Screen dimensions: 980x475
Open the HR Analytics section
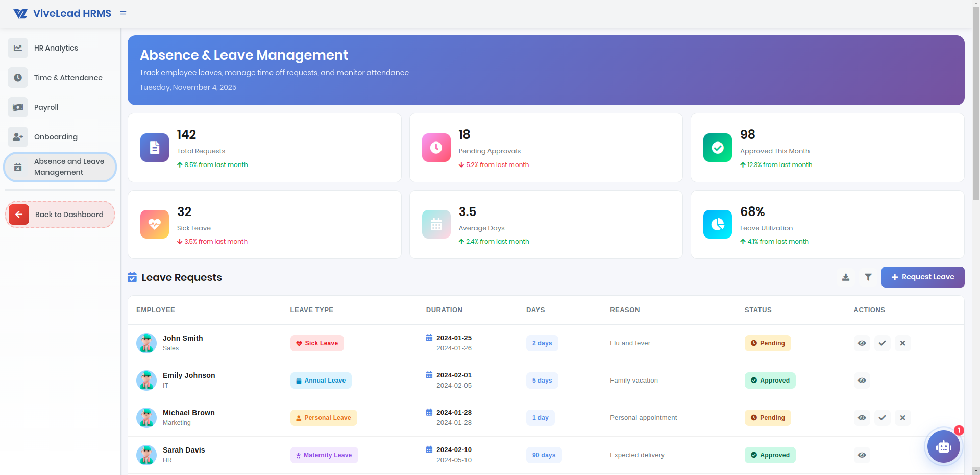coord(56,47)
